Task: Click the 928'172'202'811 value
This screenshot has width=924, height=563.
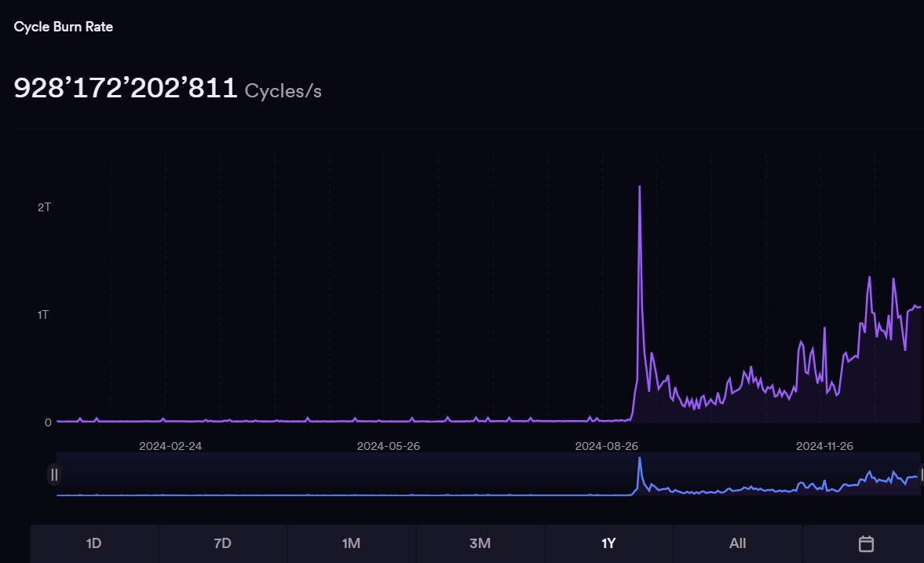Action: [x=126, y=88]
